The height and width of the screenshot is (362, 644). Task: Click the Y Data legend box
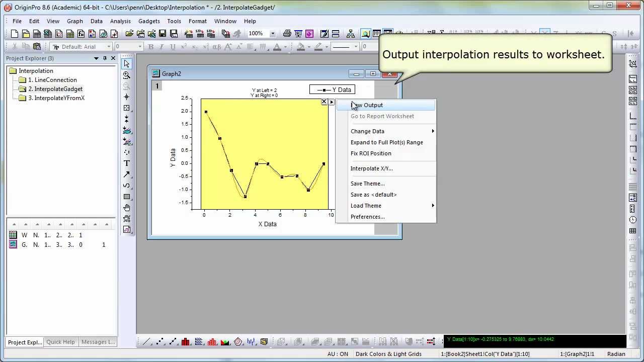pos(332,89)
